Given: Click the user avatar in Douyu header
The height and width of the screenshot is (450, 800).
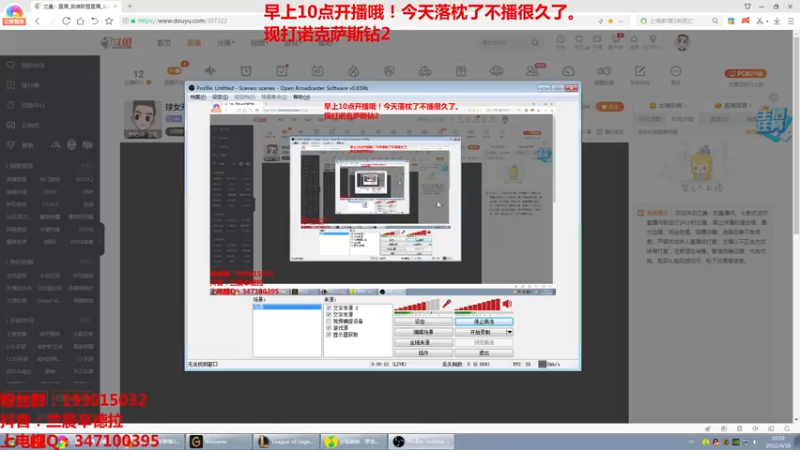Looking at the screenshot, I should point(682,42).
